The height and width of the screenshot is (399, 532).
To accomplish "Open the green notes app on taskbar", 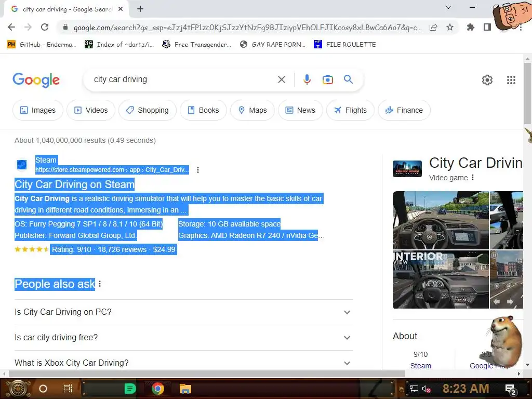I will [130, 389].
